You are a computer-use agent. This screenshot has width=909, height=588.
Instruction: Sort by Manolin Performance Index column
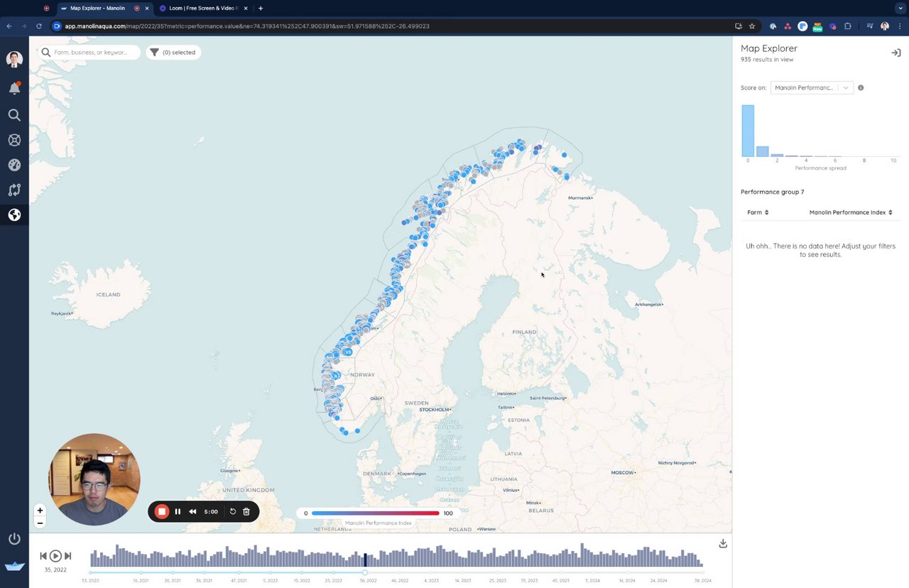click(x=851, y=212)
